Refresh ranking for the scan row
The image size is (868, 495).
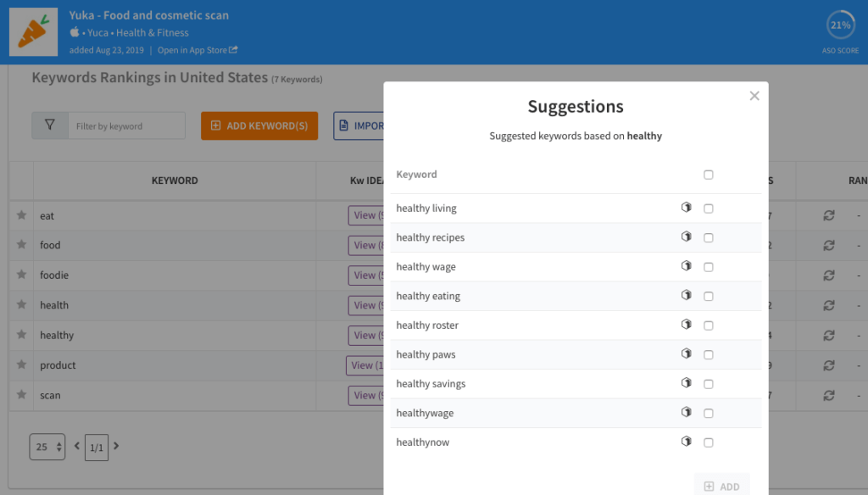(x=829, y=395)
